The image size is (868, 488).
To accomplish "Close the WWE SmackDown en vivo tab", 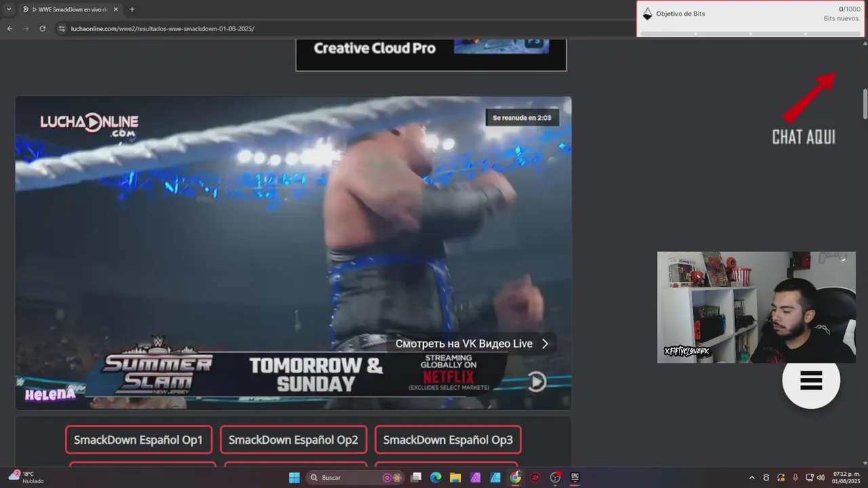I will click(x=116, y=9).
